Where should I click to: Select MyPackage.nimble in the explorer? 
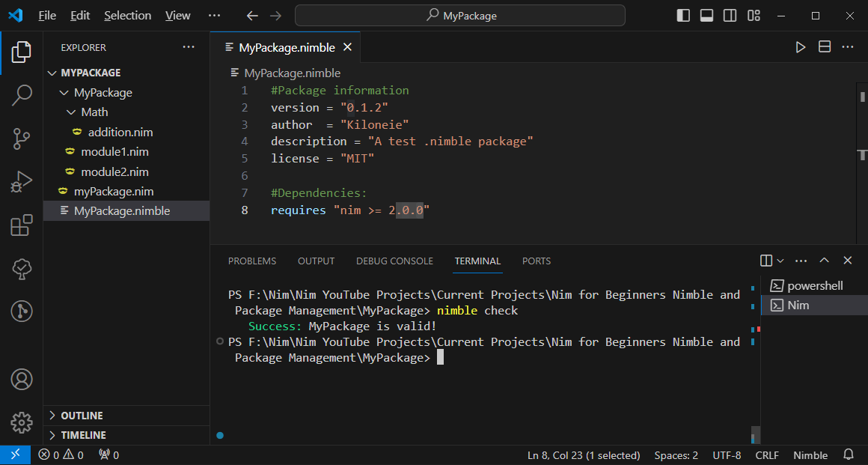pos(126,211)
